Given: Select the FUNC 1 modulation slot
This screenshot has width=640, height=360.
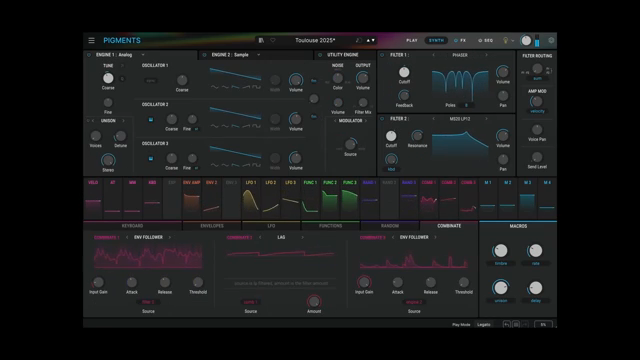Looking at the screenshot, I should [x=310, y=199].
